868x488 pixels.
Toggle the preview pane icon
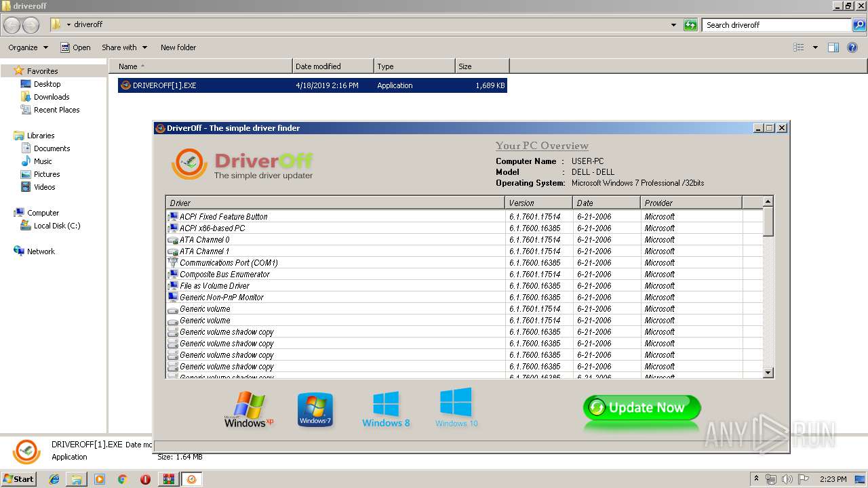[833, 47]
